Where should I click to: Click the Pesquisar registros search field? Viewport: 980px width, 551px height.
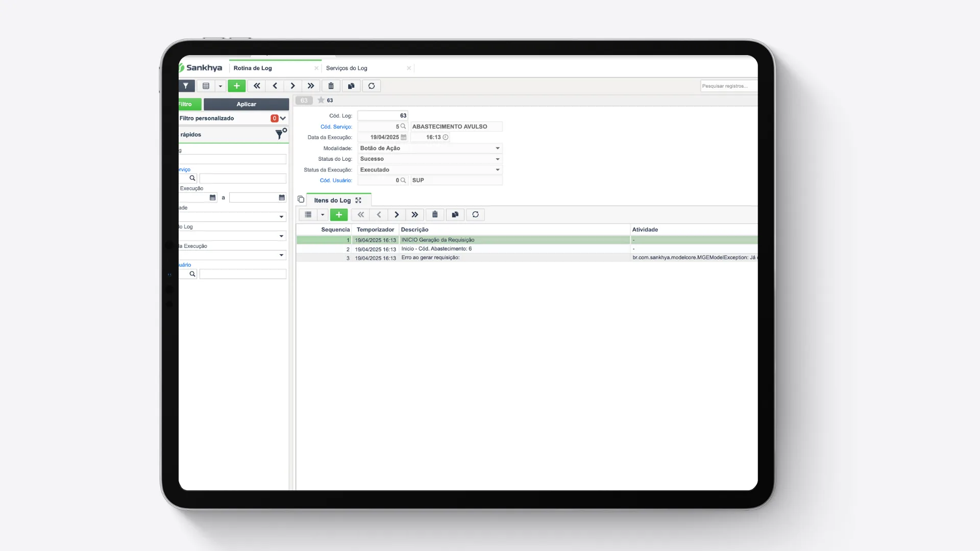pyautogui.click(x=729, y=86)
